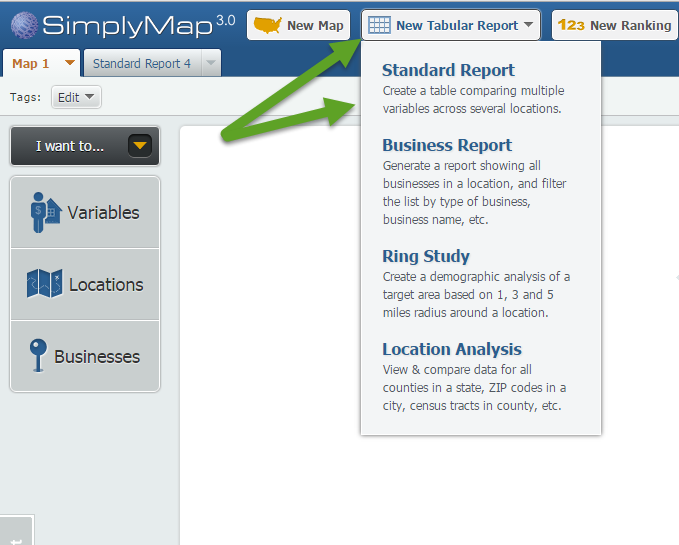Open the New Map button
The width and height of the screenshot is (679, 545).
298,25
